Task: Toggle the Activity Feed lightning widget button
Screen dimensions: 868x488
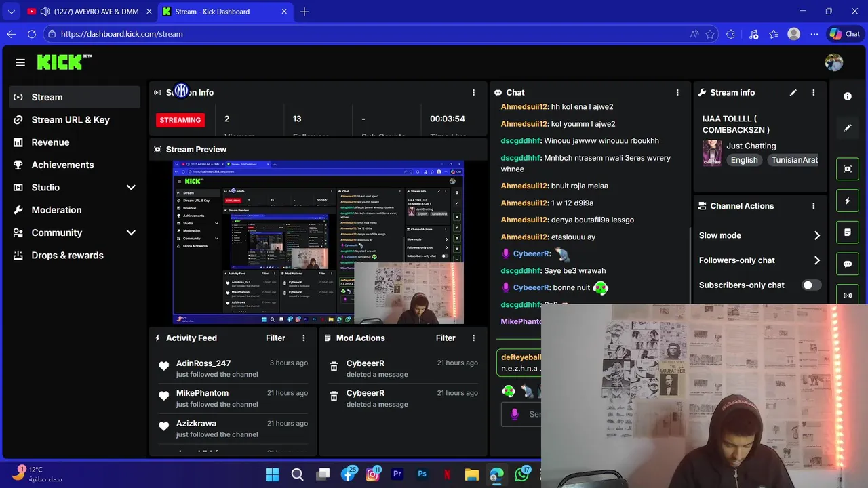Action: (x=848, y=201)
